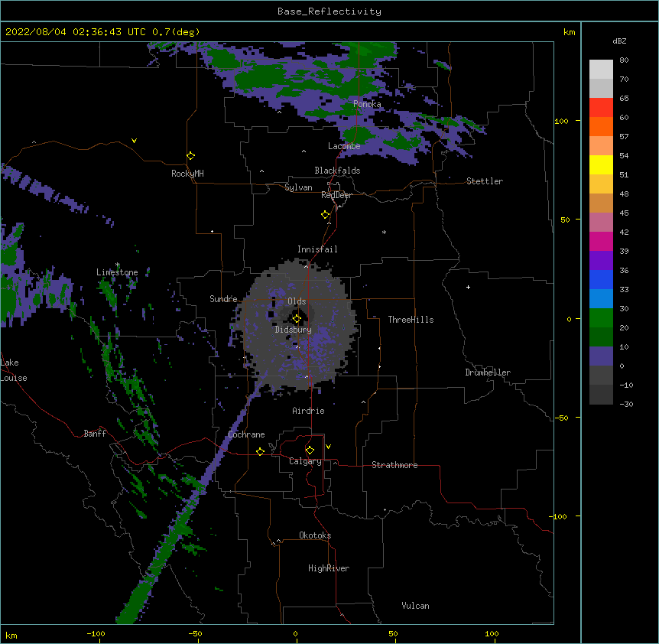Click the light gray 70-80 dBZ legend swatch
Screen dimensions: 659x644
[601, 70]
